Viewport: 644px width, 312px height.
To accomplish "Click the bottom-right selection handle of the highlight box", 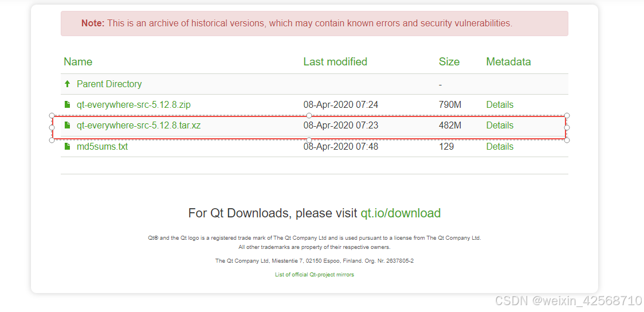I will coord(567,140).
